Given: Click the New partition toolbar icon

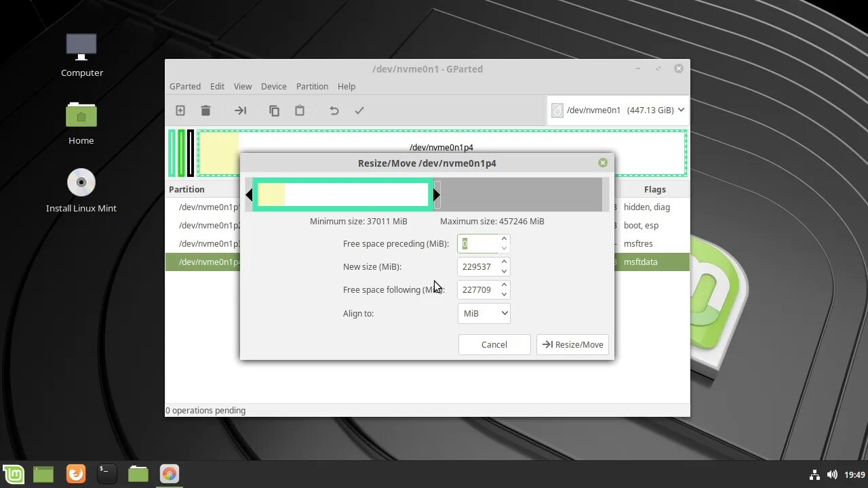Looking at the screenshot, I should coord(180,110).
